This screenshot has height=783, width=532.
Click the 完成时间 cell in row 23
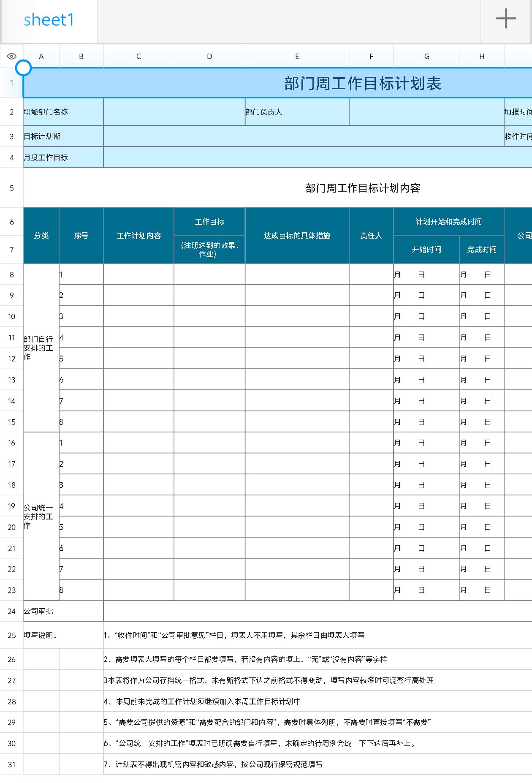(x=482, y=590)
